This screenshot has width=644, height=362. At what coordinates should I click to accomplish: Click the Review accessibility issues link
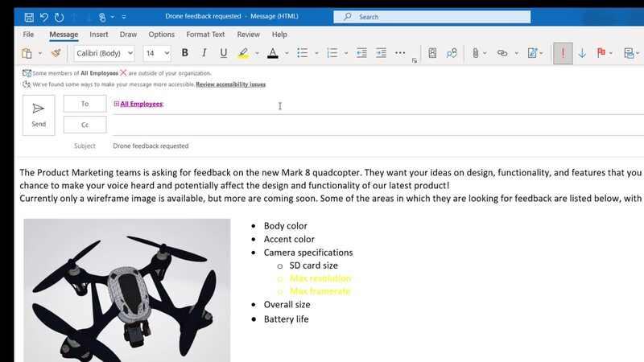pos(230,84)
